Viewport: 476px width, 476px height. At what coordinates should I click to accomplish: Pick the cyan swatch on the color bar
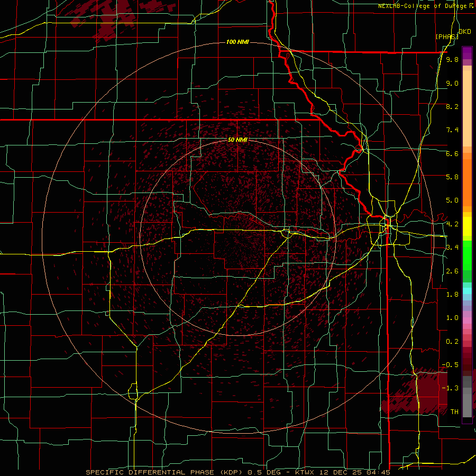[467, 291]
